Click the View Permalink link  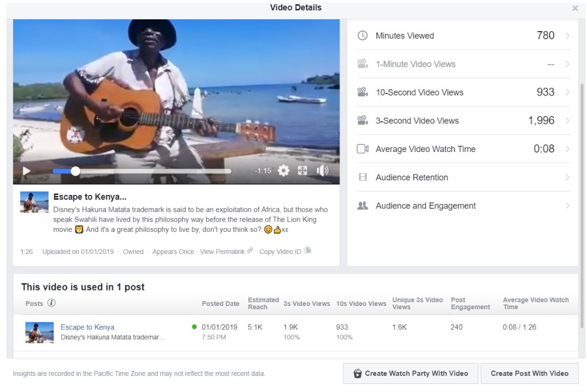point(222,251)
